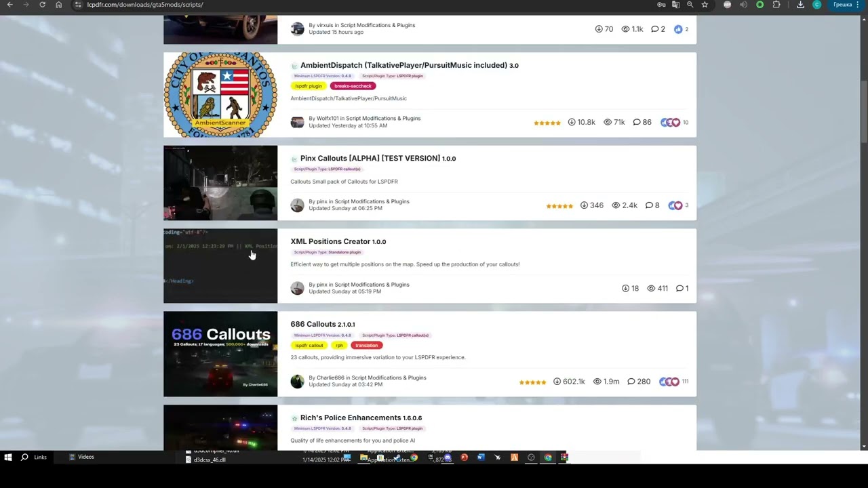
Task: Open AmbientDispatch mod title link
Action: (404, 65)
